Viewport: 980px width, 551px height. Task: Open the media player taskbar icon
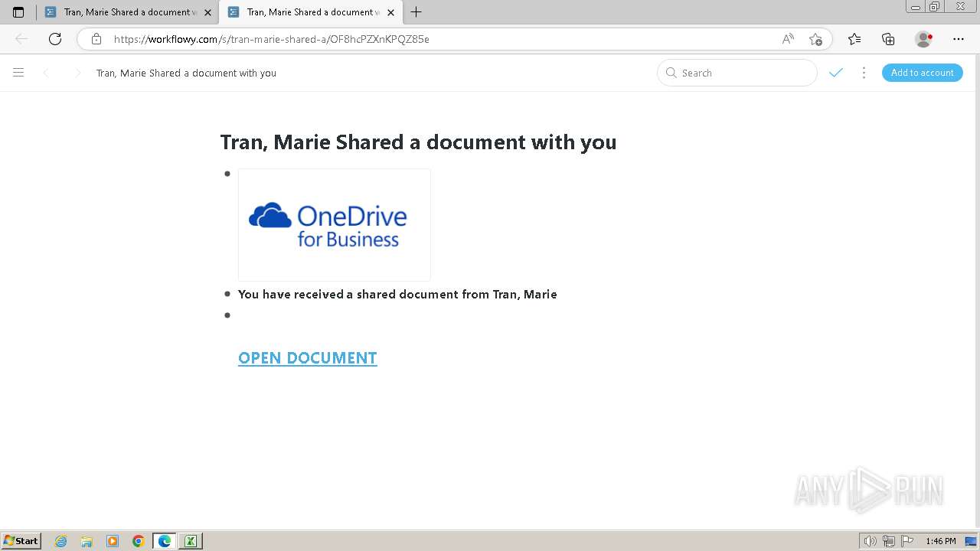[x=113, y=541]
